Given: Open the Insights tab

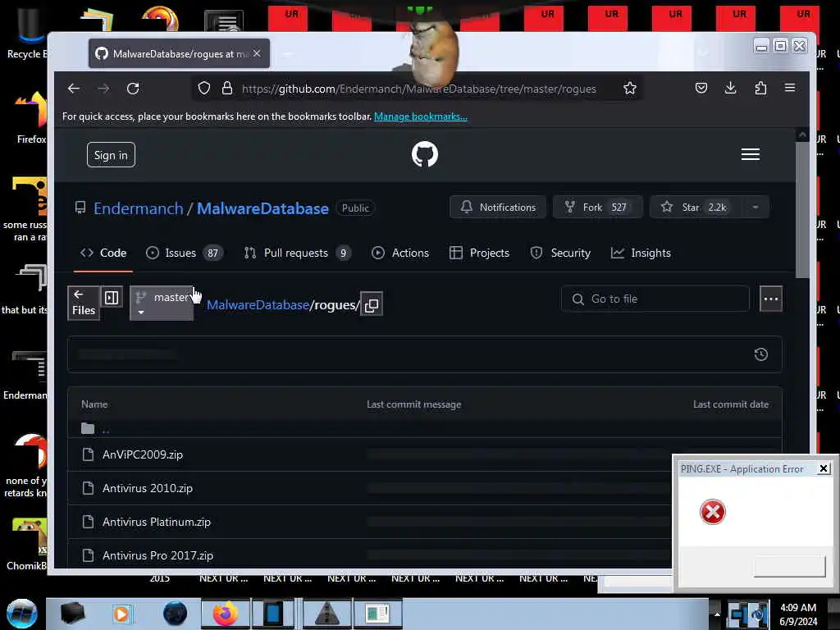Looking at the screenshot, I should click(641, 253).
